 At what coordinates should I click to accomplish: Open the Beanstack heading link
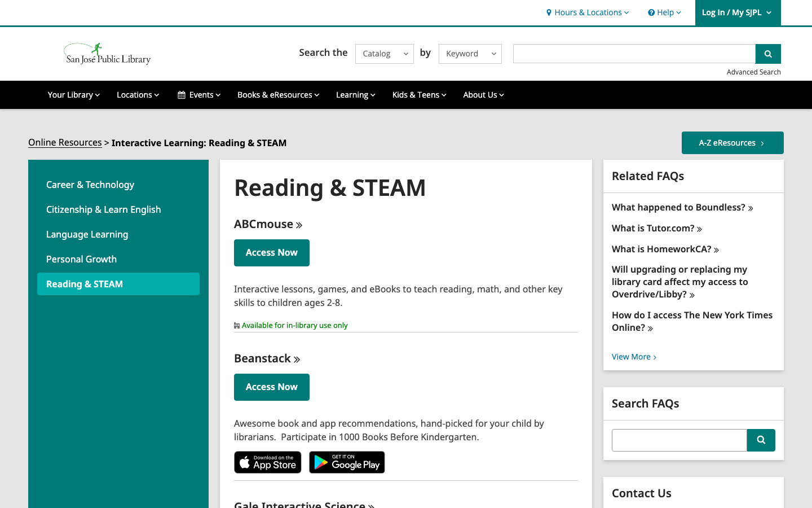pos(267,358)
